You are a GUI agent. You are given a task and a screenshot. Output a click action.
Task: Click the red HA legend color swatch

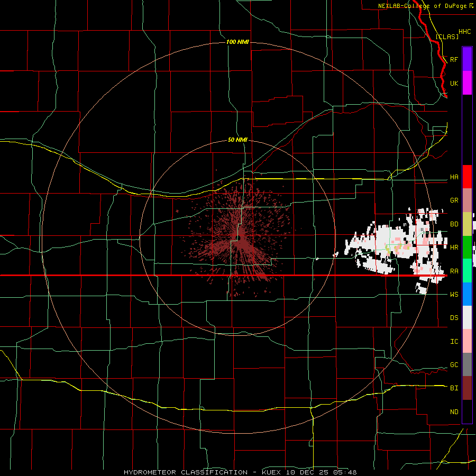(x=467, y=177)
